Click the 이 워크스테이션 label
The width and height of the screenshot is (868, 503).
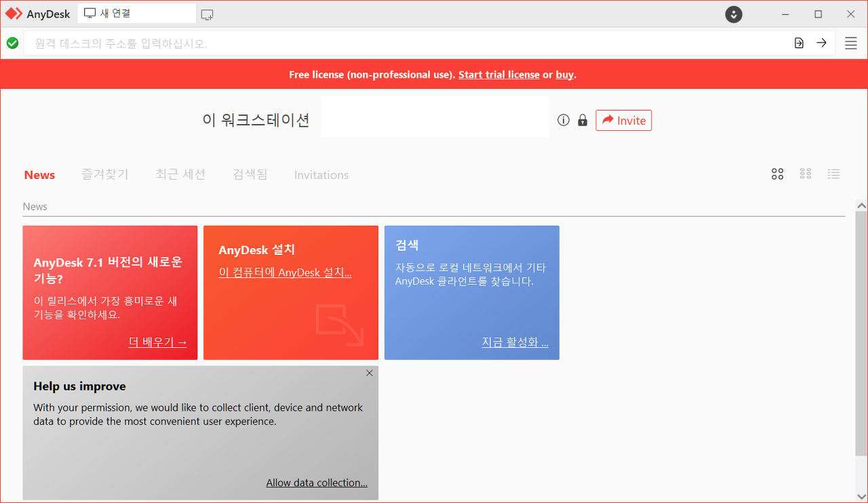click(x=256, y=120)
